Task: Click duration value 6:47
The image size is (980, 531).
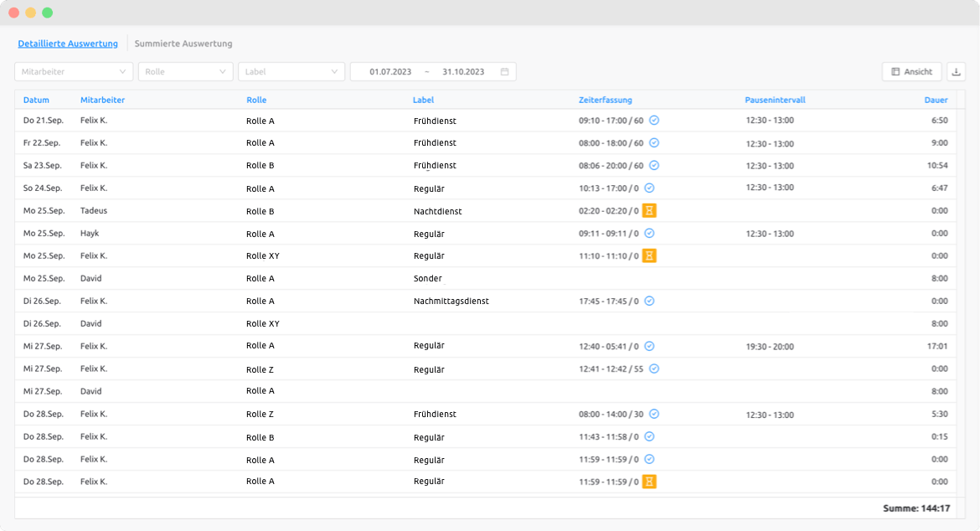Action: [939, 188]
